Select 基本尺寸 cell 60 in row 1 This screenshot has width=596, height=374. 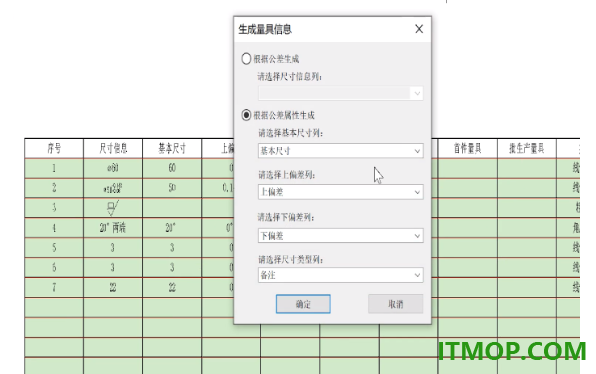coord(172,168)
